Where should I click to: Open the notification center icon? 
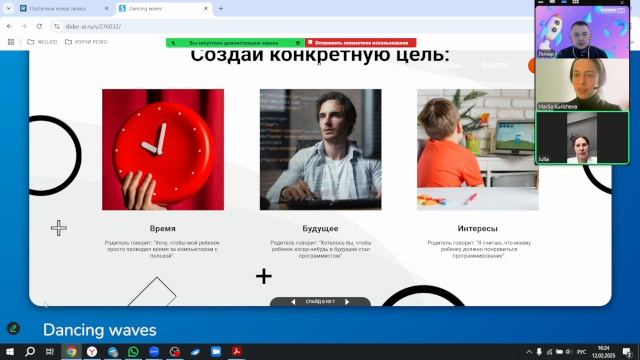coord(627,351)
